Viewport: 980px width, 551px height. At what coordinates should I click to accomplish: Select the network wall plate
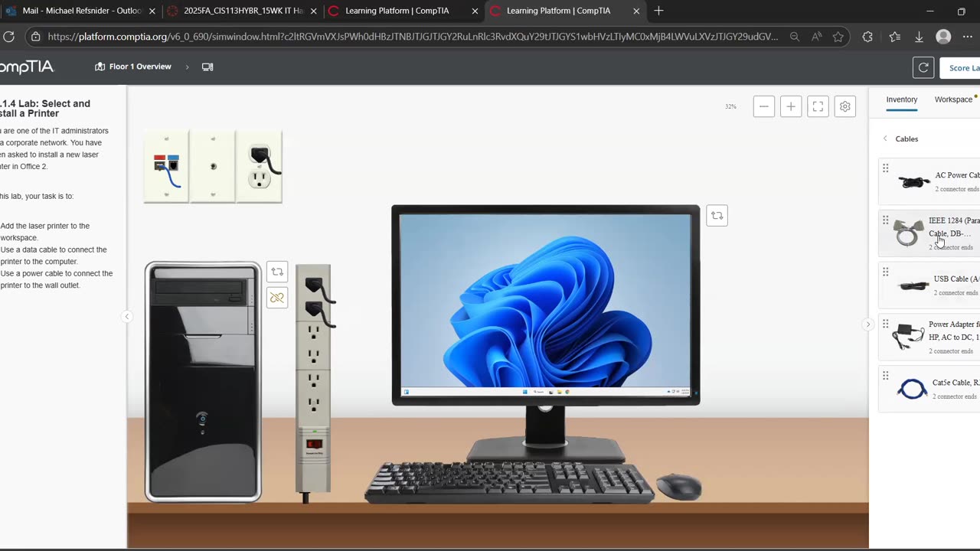coord(166,167)
